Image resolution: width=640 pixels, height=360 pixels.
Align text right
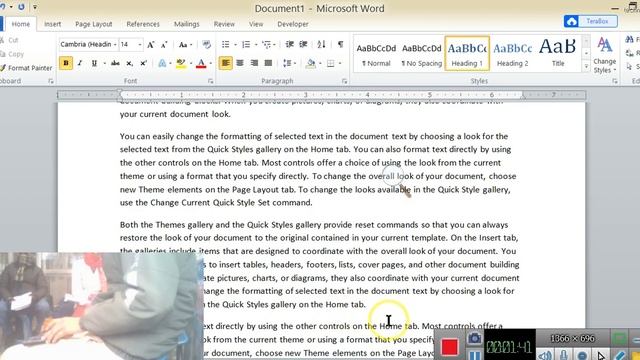click(254, 63)
